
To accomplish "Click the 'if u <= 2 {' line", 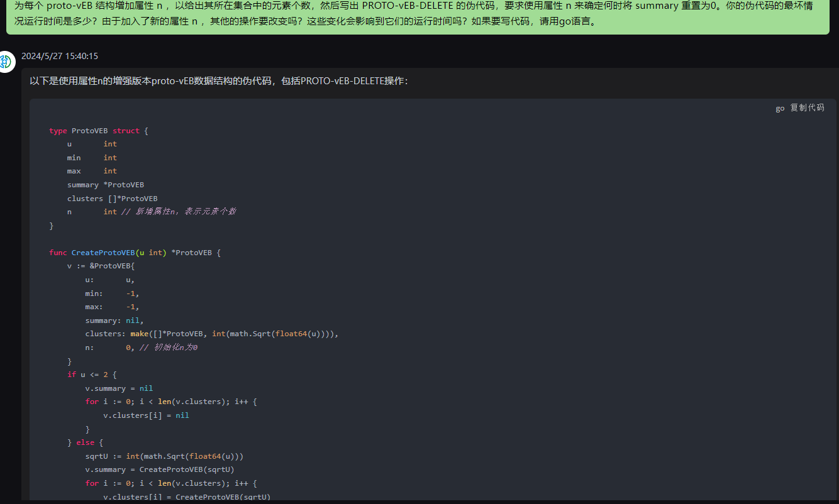I will 92,375.
